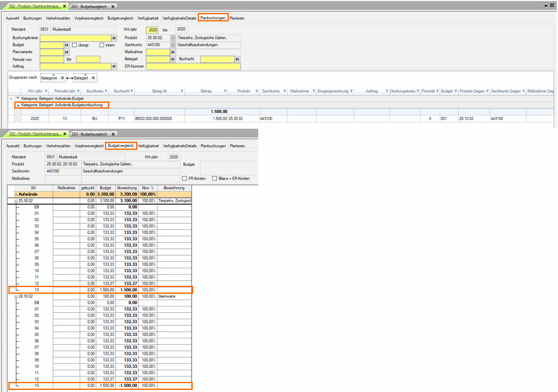Image resolution: width=558 pixels, height=392 pixels.
Task: Open filter on the Betrag column
Action: click(x=225, y=91)
